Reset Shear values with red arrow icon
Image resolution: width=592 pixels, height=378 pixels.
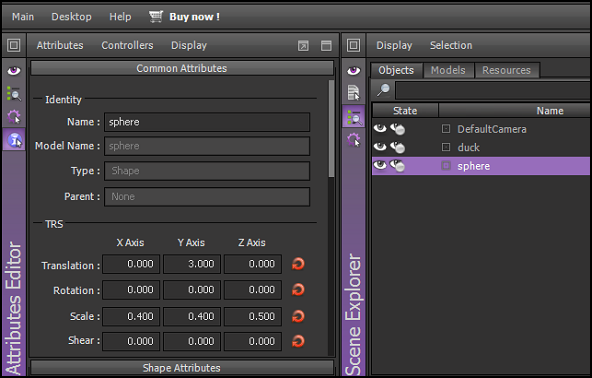[x=298, y=341]
